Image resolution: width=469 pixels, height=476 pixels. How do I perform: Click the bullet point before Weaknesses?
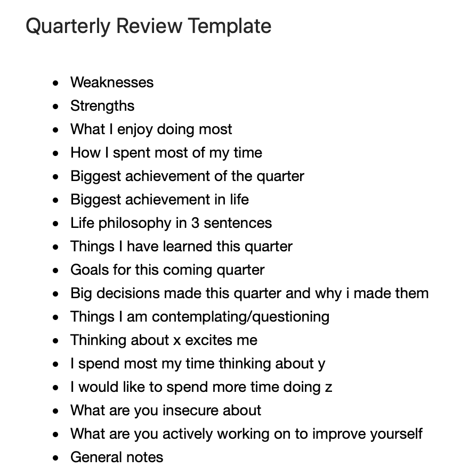55,83
